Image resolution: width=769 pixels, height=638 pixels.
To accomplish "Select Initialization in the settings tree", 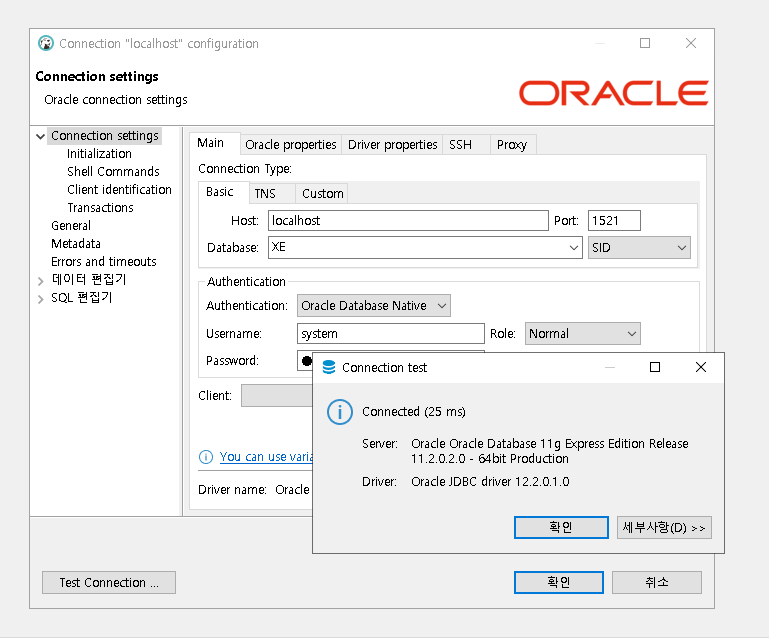I will click(99, 153).
